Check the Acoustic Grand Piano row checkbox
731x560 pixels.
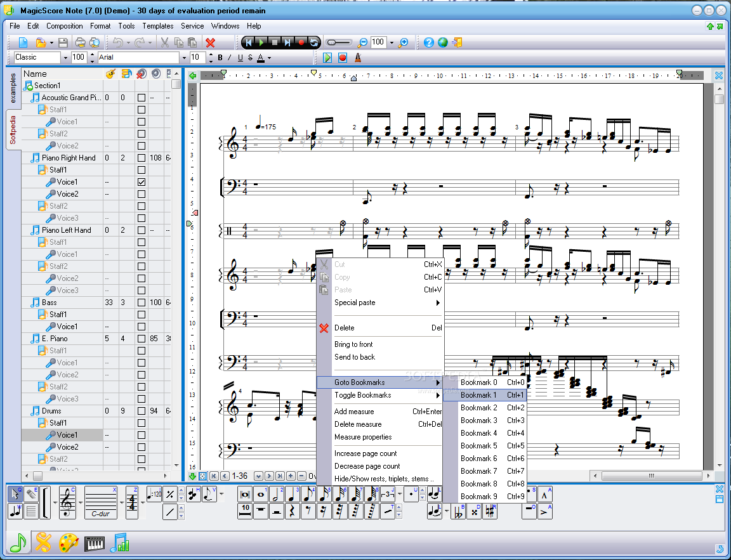(142, 98)
